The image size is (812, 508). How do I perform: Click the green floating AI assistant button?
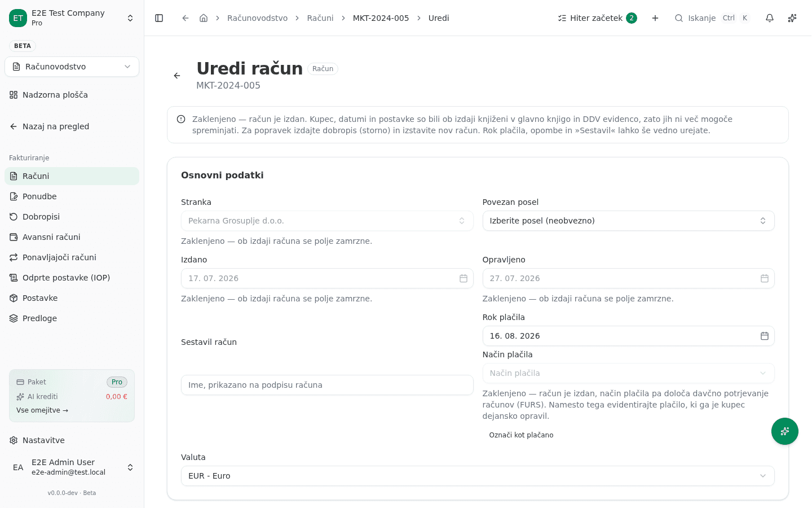pos(784,431)
